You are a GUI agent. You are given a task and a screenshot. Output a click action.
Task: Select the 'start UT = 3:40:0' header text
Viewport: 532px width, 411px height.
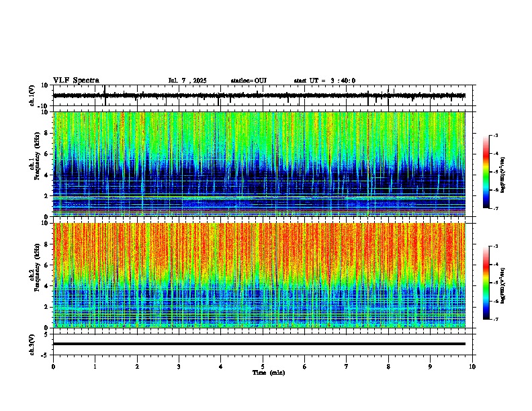coord(324,81)
